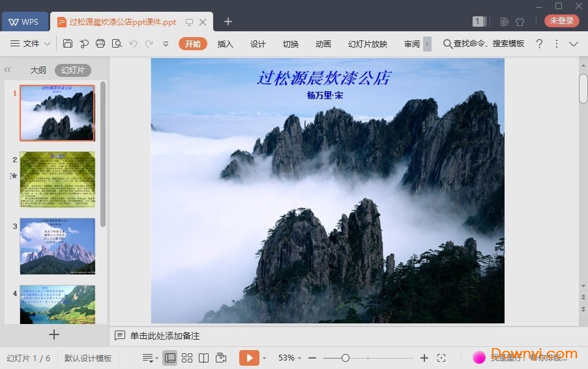This screenshot has width=588, height=369.
Task: Fit slide to window icon
Action: (x=441, y=358)
